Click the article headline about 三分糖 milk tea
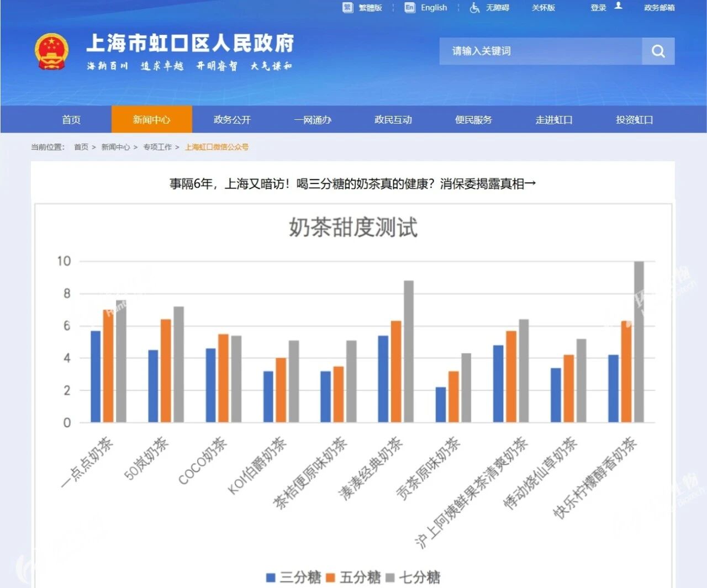 tap(353, 184)
